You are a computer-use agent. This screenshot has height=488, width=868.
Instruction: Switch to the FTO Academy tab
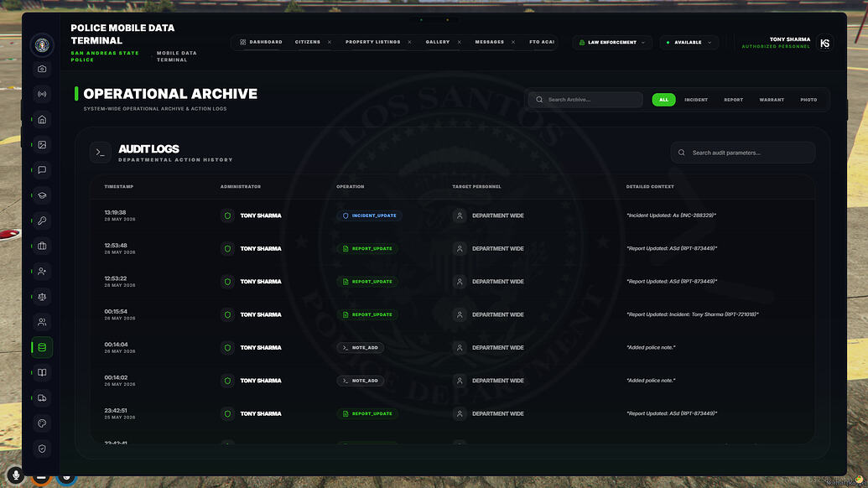pyautogui.click(x=542, y=42)
